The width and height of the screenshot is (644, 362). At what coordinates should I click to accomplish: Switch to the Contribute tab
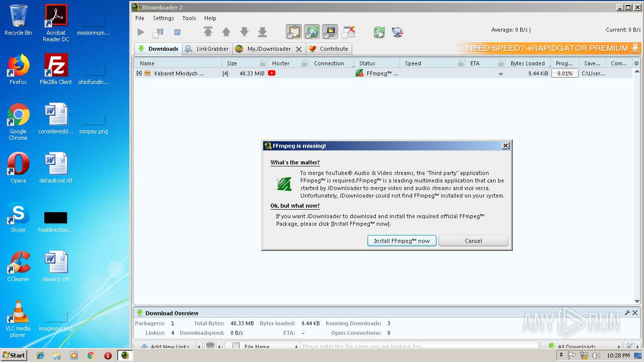329,49
